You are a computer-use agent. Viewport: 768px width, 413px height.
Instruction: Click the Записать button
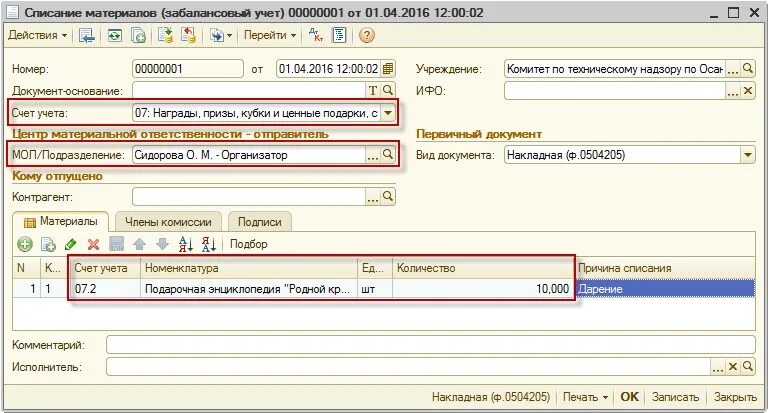675,397
